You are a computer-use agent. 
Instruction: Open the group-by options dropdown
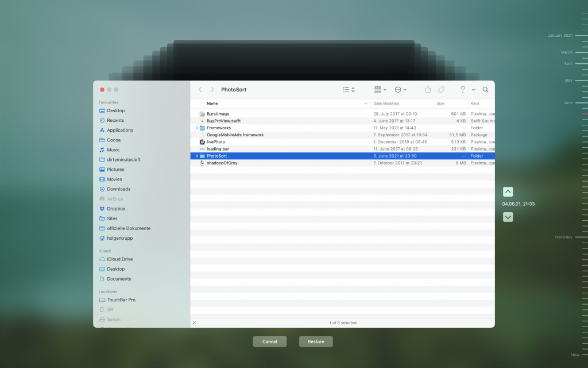tap(380, 90)
